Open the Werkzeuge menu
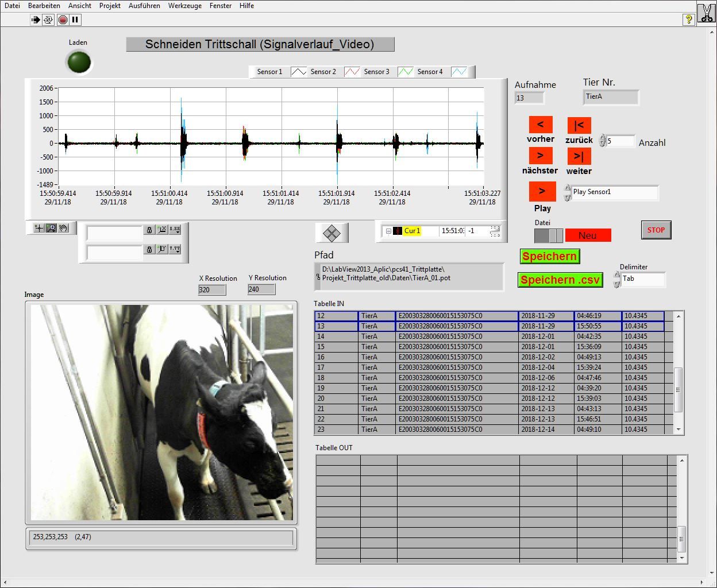717x588 pixels. pyautogui.click(x=184, y=6)
